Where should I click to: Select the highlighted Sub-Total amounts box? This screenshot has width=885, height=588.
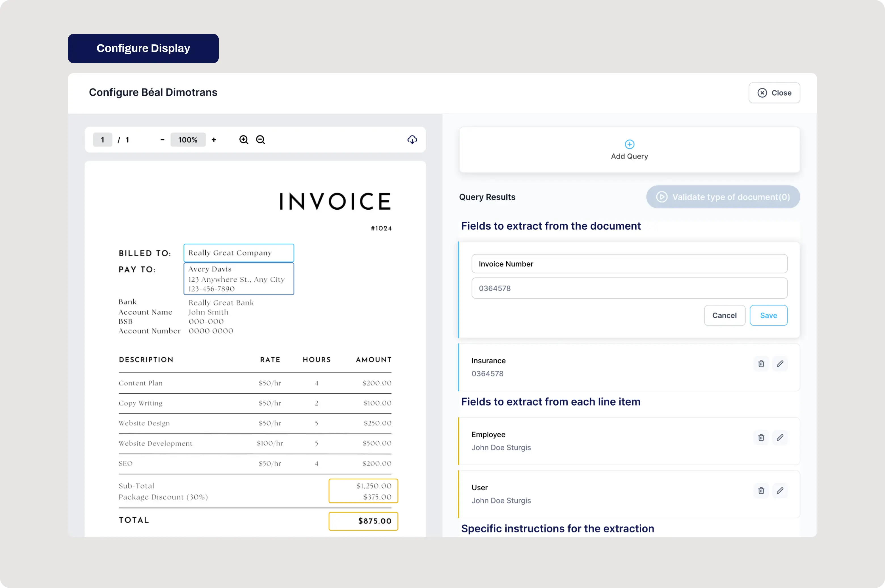[363, 491]
